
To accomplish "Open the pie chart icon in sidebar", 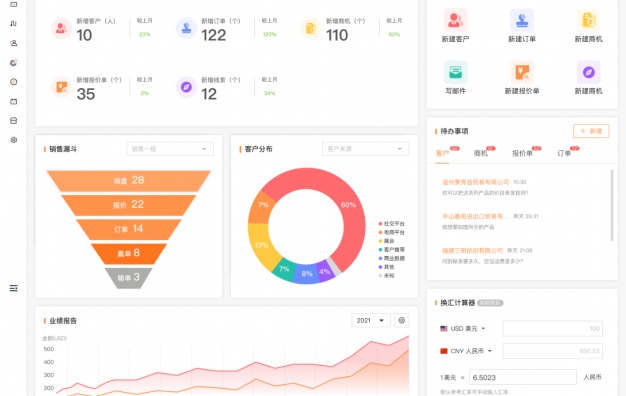I will [x=14, y=62].
